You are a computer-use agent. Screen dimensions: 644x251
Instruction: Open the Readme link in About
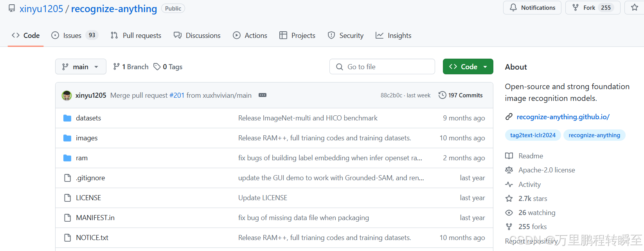click(x=524, y=156)
